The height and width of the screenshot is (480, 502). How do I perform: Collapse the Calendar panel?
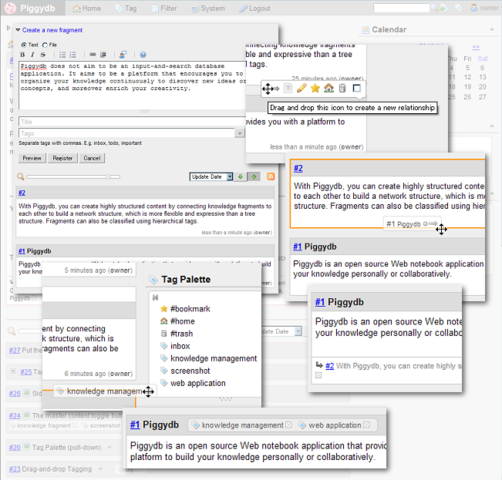click(x=492, y=30)
